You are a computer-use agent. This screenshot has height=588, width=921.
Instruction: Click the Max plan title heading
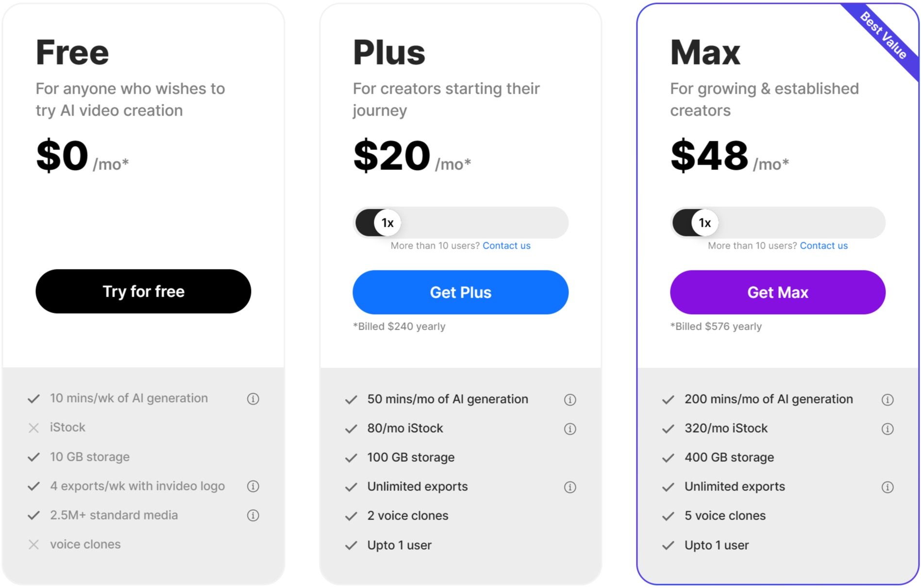(x=705, y=52)
